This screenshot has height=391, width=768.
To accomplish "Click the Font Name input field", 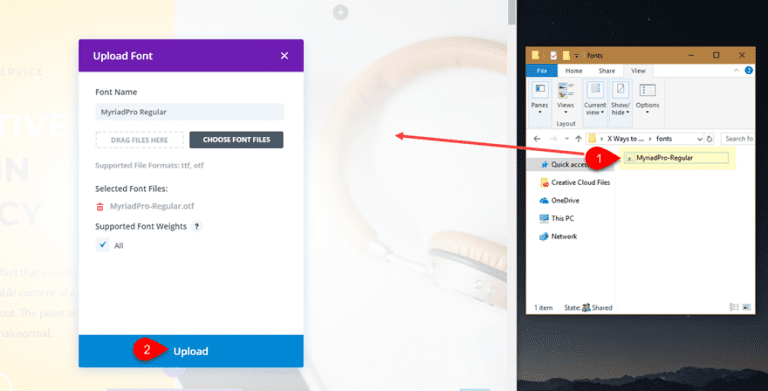I will (190, 112).
